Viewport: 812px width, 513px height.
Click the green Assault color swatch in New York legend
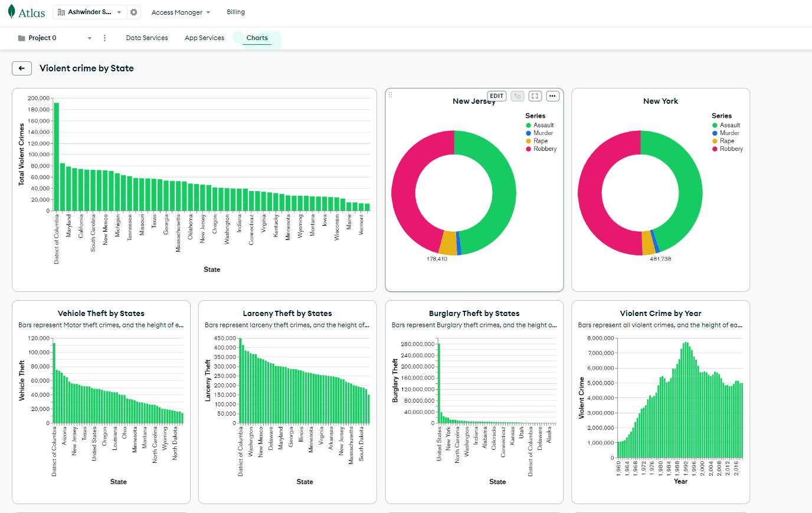pyautogui.click(x=715, y=125)
